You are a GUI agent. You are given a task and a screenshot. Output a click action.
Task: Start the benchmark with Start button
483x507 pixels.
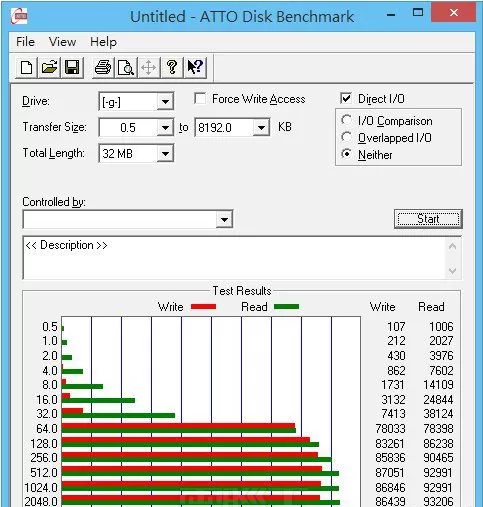click(x=428, y=219)
